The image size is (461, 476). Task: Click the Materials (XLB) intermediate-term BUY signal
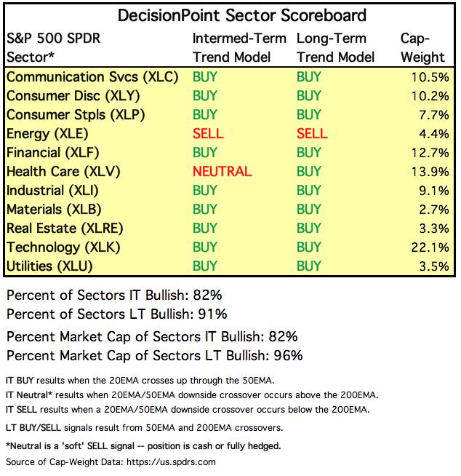point(205,210)
